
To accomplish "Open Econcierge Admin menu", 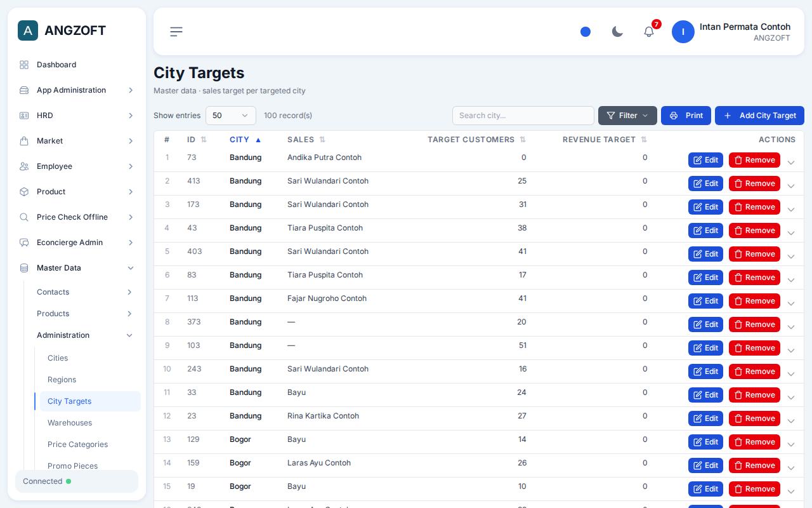I will click(x=77, y=243).
